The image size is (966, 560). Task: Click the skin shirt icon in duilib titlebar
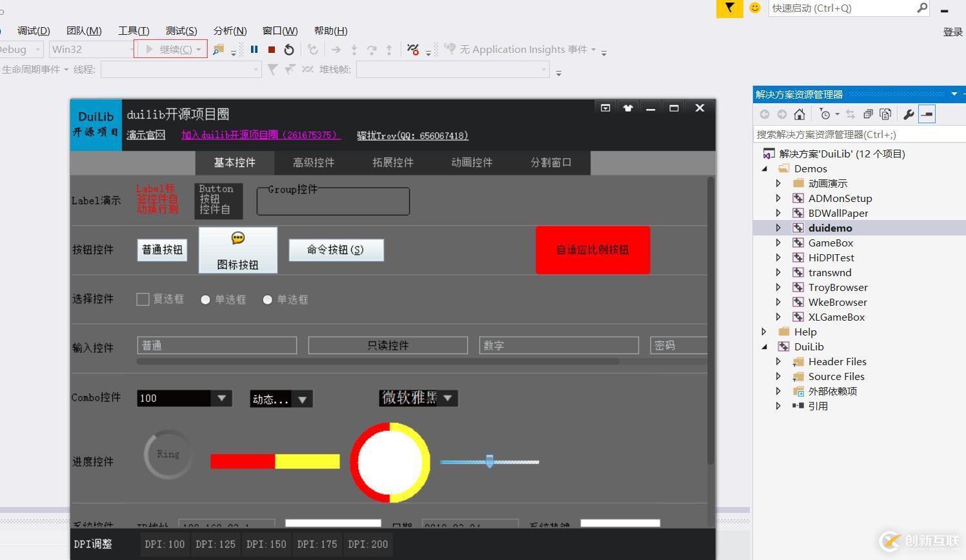628,108
